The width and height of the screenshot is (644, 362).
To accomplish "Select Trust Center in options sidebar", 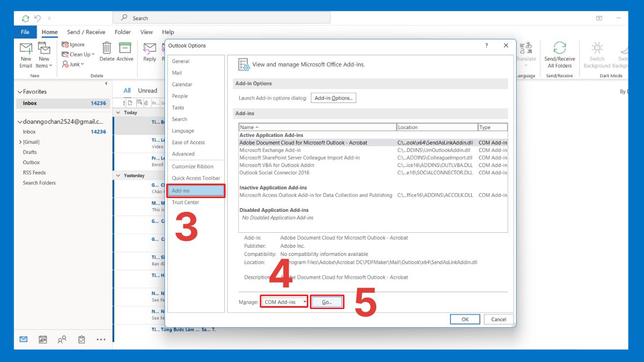I will 185,202.
